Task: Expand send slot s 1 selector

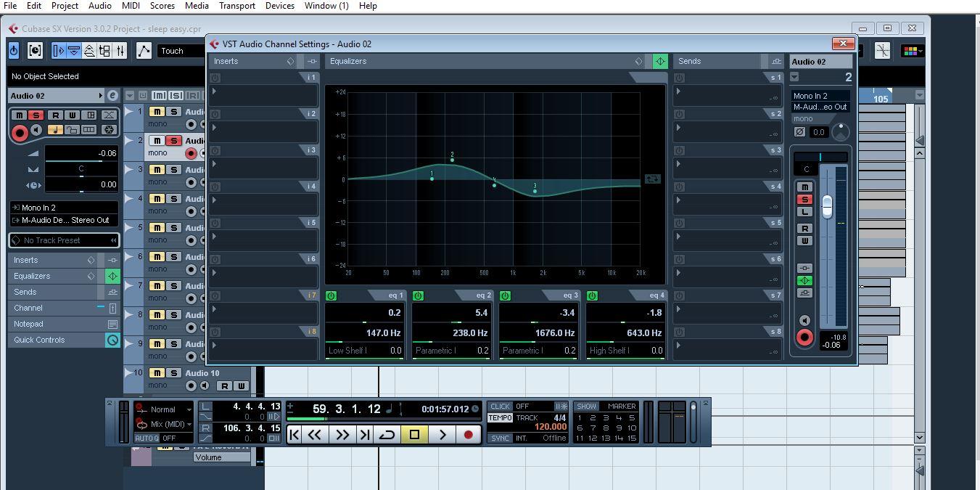Action: (678, 91)
